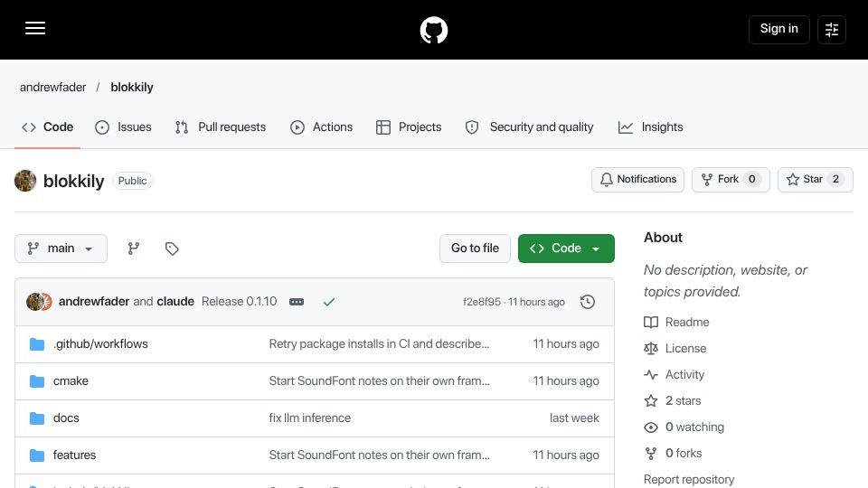Screen dimensions: 868x488
Task: Expand commit message ellipsis button
Action: pyautogui.click(x=297, y=302)
